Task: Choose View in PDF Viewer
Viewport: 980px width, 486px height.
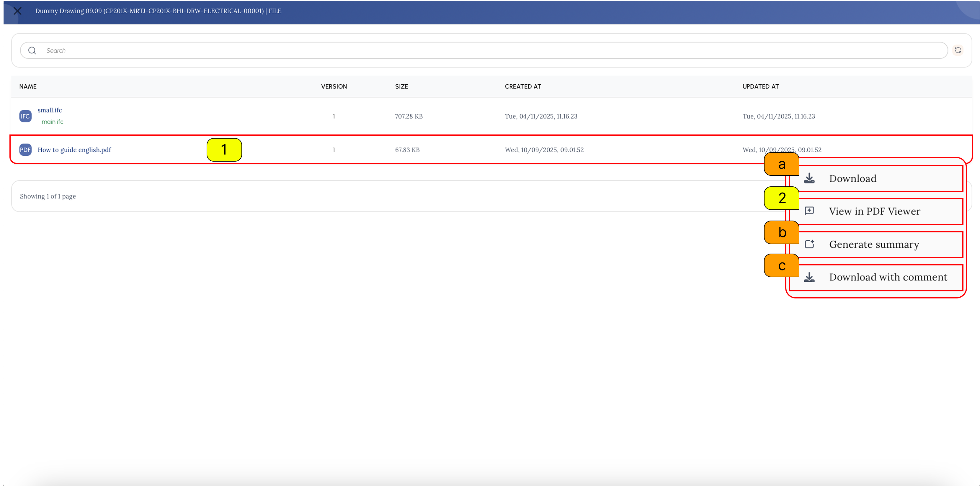Action: pos(876,211)
